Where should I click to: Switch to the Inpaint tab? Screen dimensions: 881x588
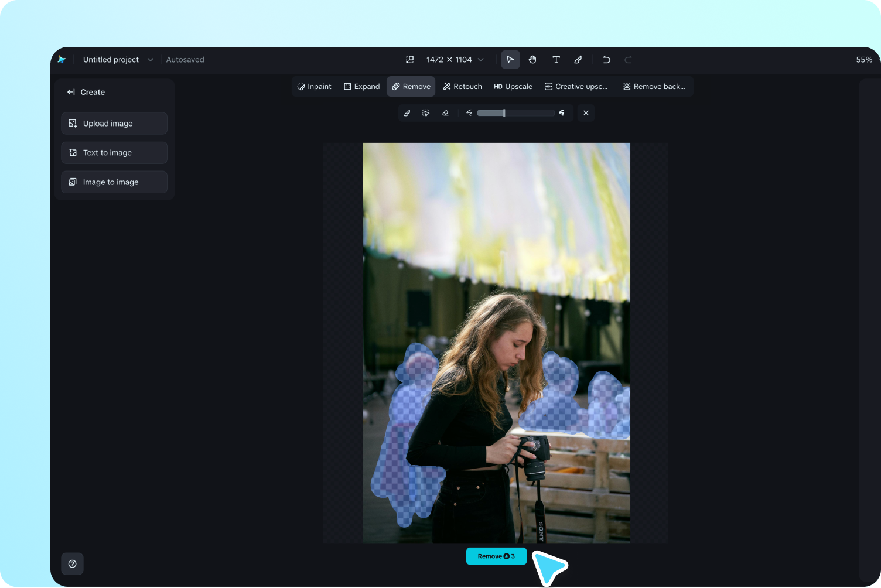(x=315, y=87)
